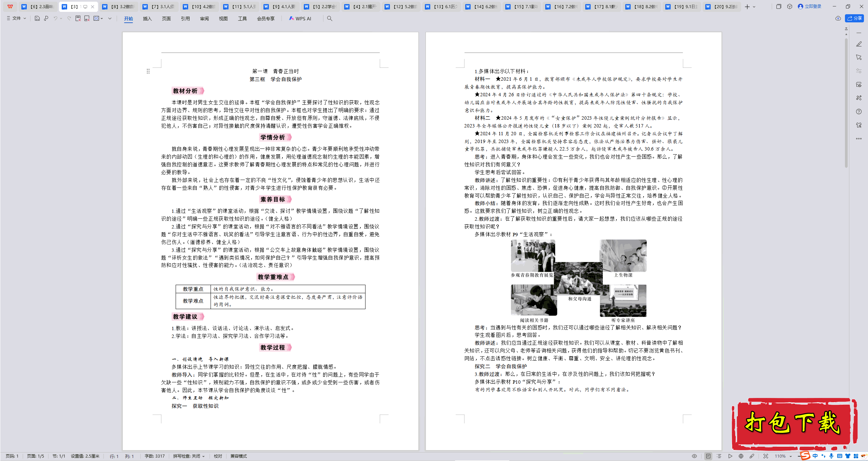Screen dimensions: 868x461
Task: Select the 页面 ribbon tab
Action: [166, 19]
